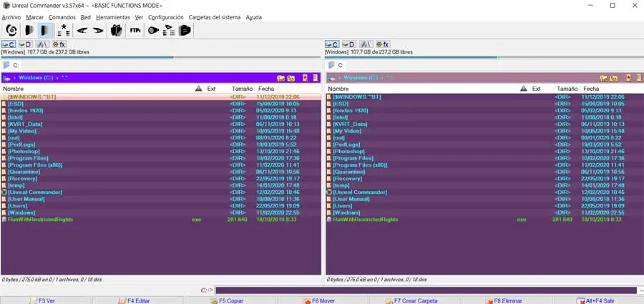Select the C: tab of left panel
Screen dimensions: 644x304
11,65
